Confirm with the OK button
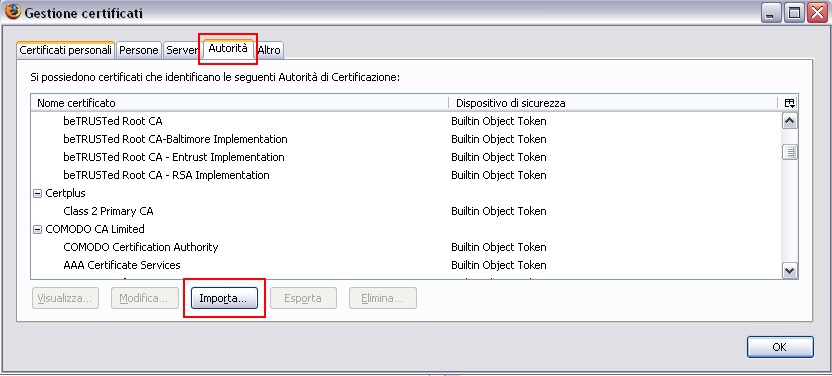832x376 pixels. (780, 347)
